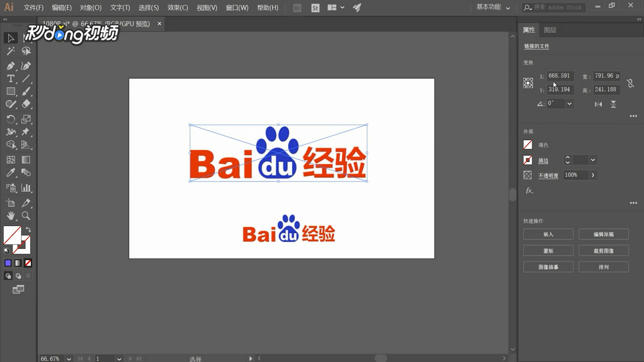Screen dimensions: 644x362
Task: Select the Column Graph tool
Action: pyautogui.click(x=26, y=188)
